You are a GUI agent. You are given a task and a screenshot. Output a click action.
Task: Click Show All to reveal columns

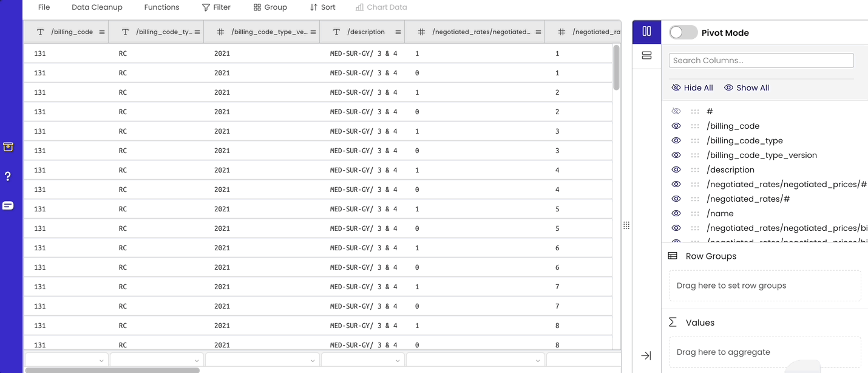pos(747,87)
